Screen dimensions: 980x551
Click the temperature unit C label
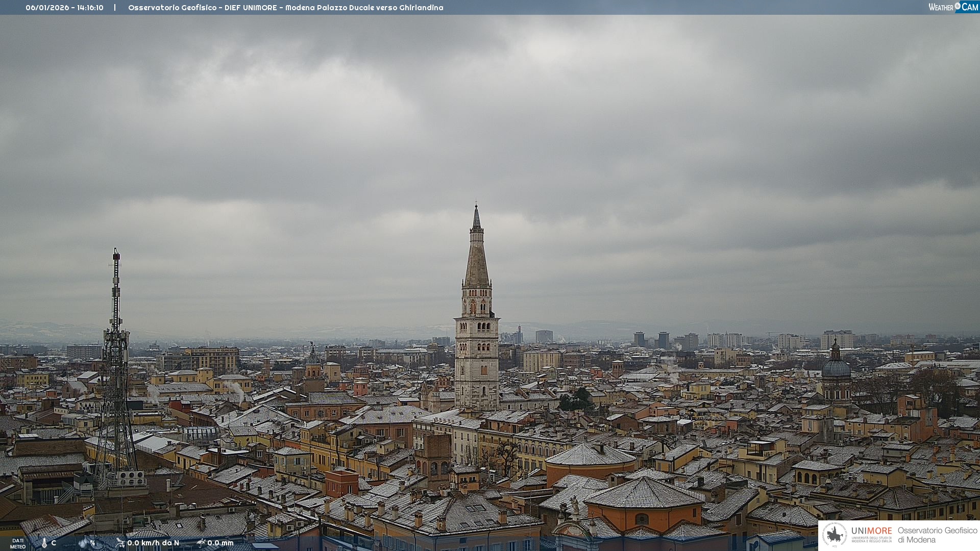(x=54, y=543)
